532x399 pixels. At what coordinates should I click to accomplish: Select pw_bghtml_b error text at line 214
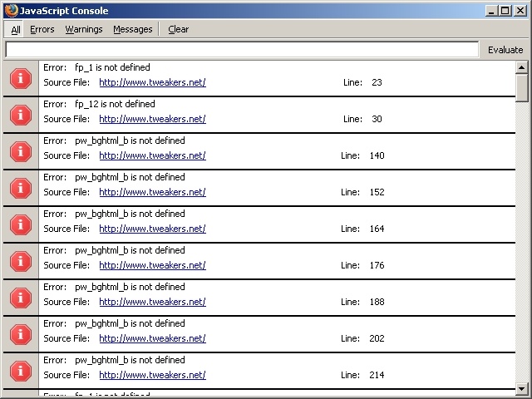(130, 360)
